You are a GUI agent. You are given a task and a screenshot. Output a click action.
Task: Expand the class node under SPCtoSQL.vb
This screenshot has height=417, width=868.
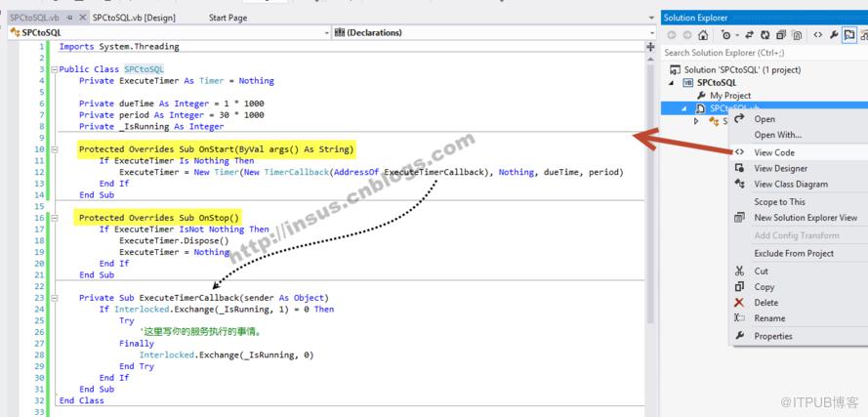(x=696, y=121)
